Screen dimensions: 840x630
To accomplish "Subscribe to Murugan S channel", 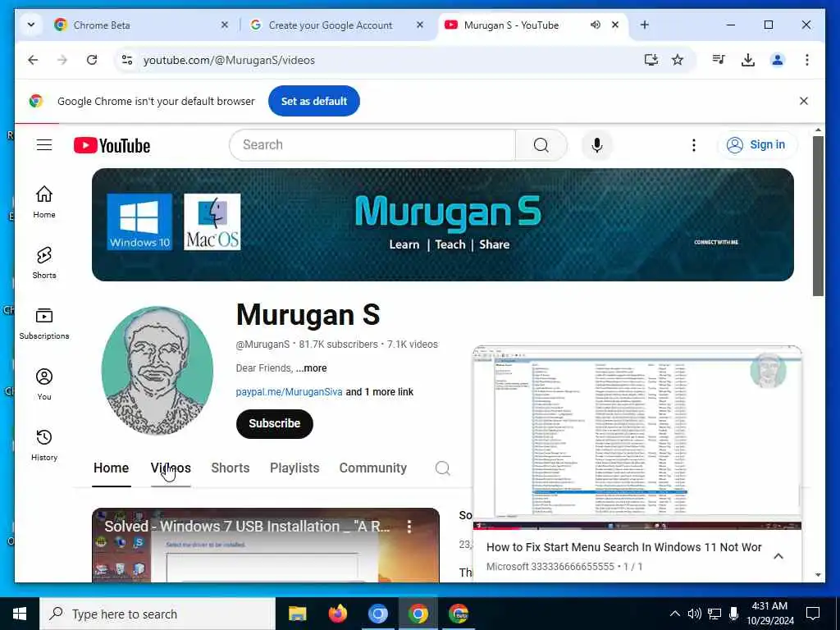I will (x=274, y=424).
